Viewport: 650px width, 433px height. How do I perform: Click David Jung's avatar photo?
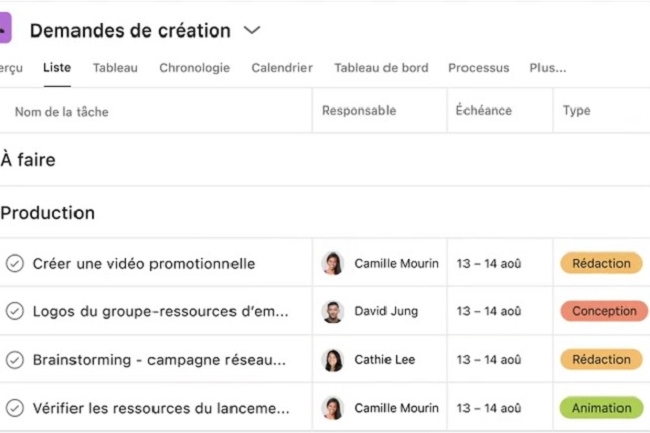point(332,311)
